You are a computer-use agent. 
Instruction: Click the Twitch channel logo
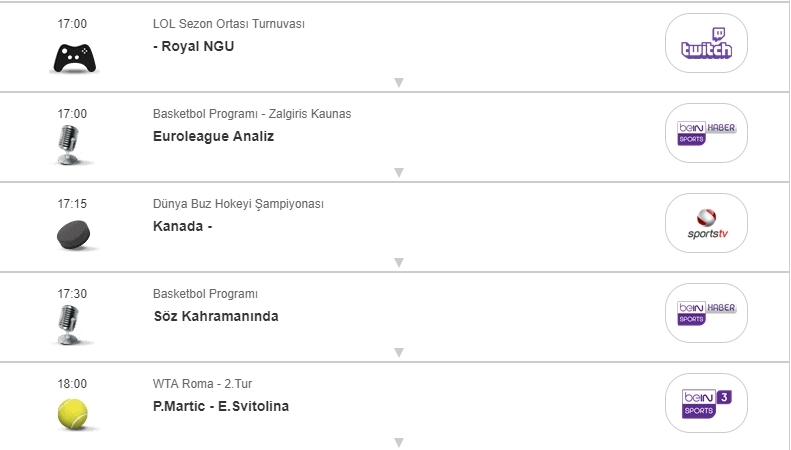[x=706, y=43]
